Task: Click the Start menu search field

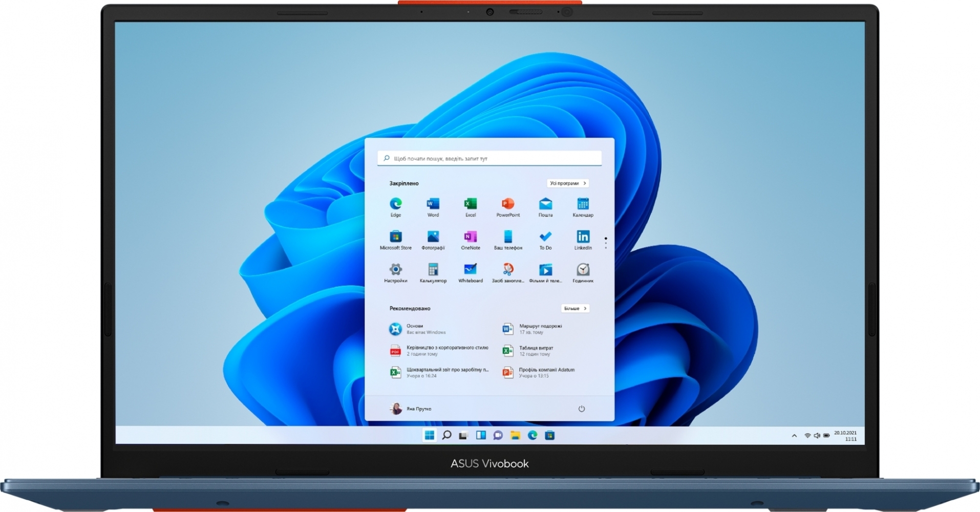Action: pyautogui.click(x=489, y=159)
